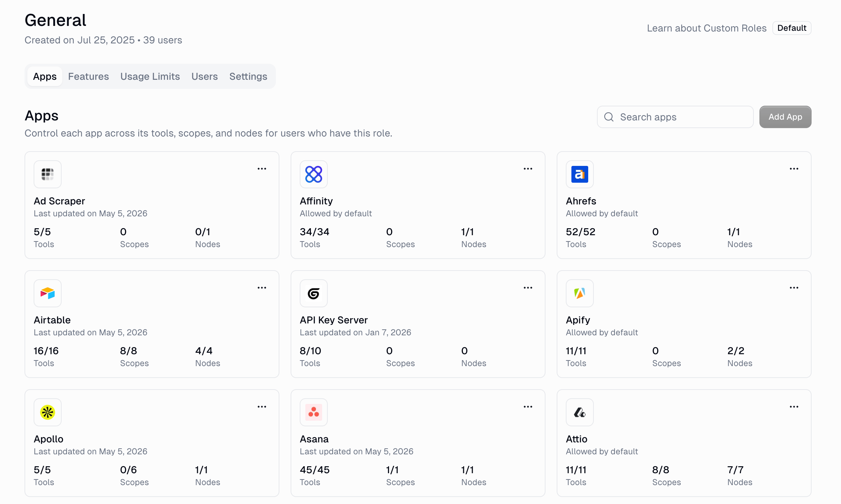Open the more options menu for Apify

(794, 288)
